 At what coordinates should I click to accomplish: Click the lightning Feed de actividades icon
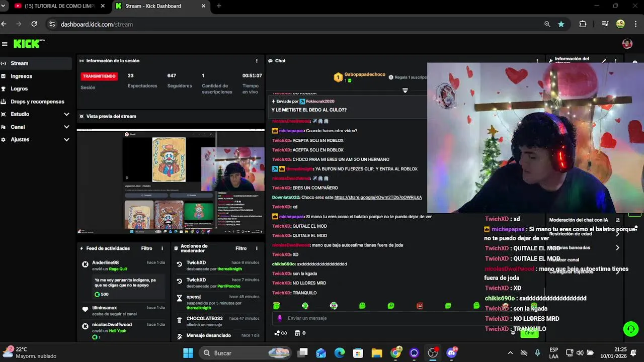tap(82, 248)
